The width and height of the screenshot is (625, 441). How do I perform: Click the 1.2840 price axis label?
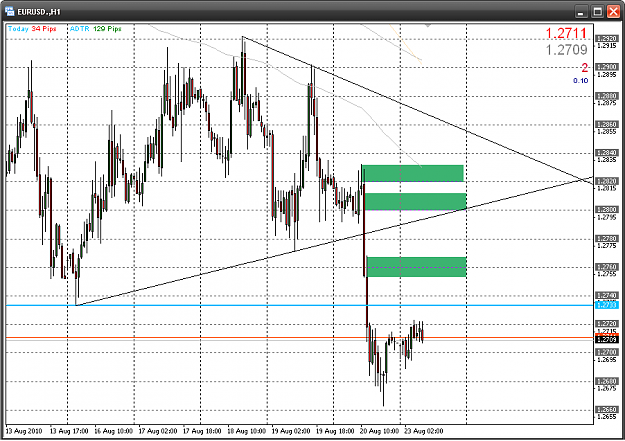pyautogui.click(x=607, y=153)
